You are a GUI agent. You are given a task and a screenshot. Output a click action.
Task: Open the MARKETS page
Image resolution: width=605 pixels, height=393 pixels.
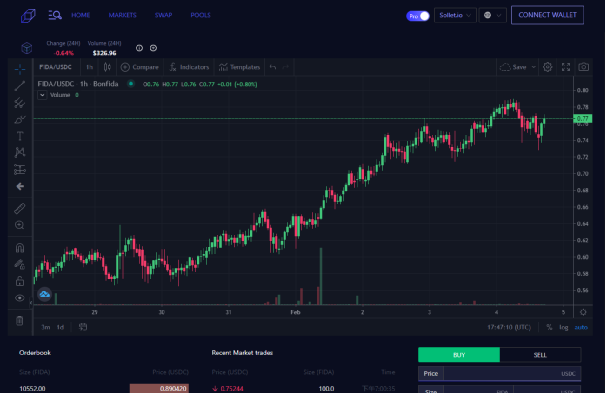point(122,15)
